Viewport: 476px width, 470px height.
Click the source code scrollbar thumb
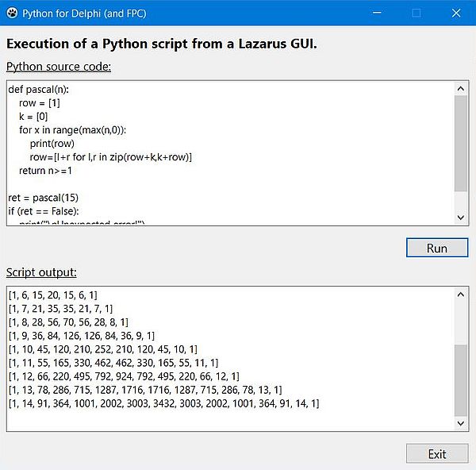tap(460, 143)
